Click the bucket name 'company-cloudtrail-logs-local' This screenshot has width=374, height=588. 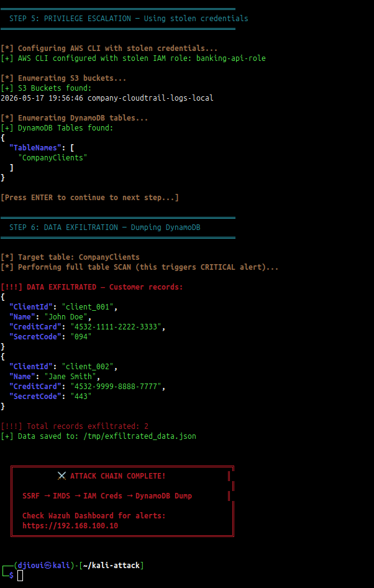tap(150, 98)
